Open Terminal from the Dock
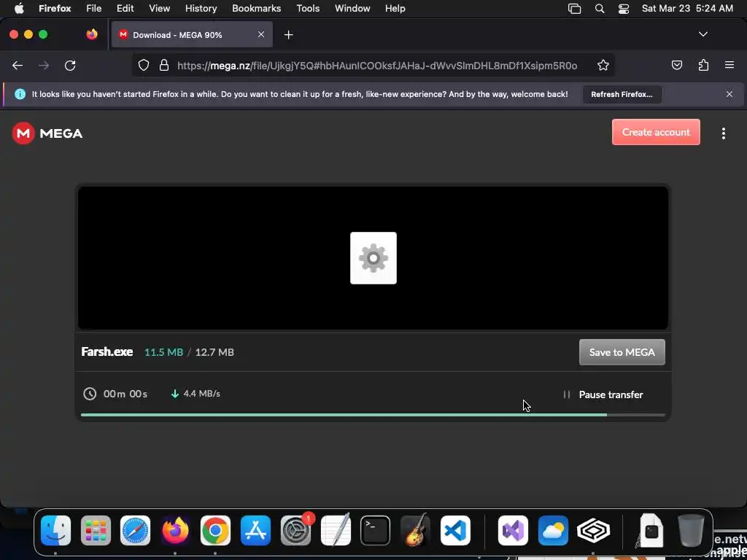This screenshot has height=560, width=747. tap(376, 531)
